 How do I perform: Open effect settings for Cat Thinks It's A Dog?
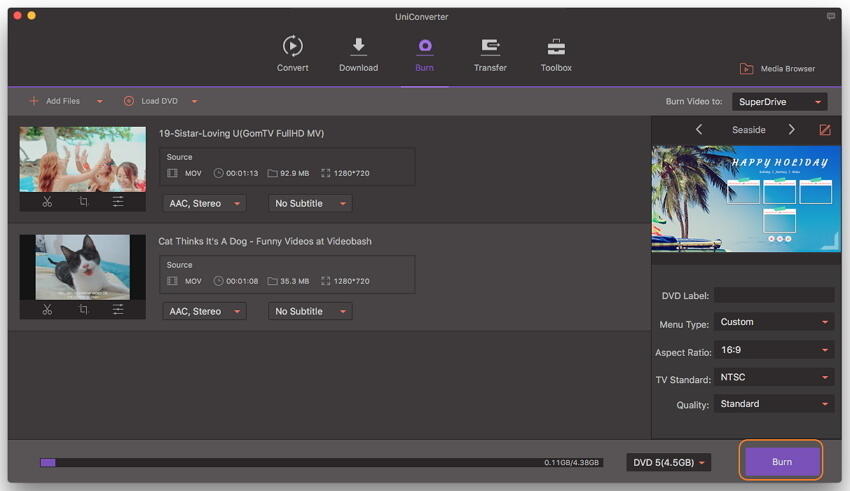pos(118,309)
